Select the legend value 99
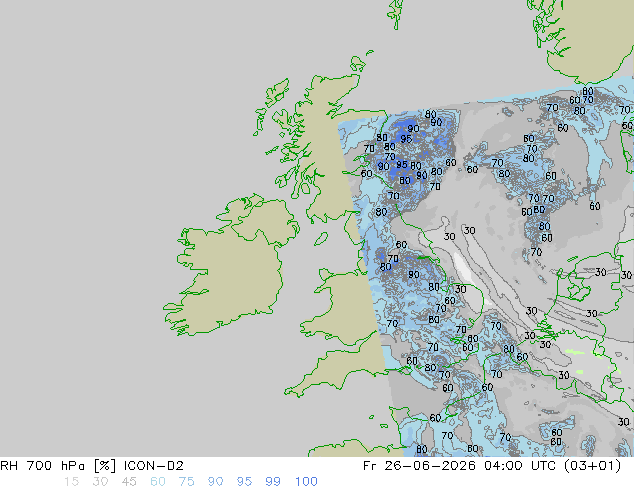 [x=273, y=482]
